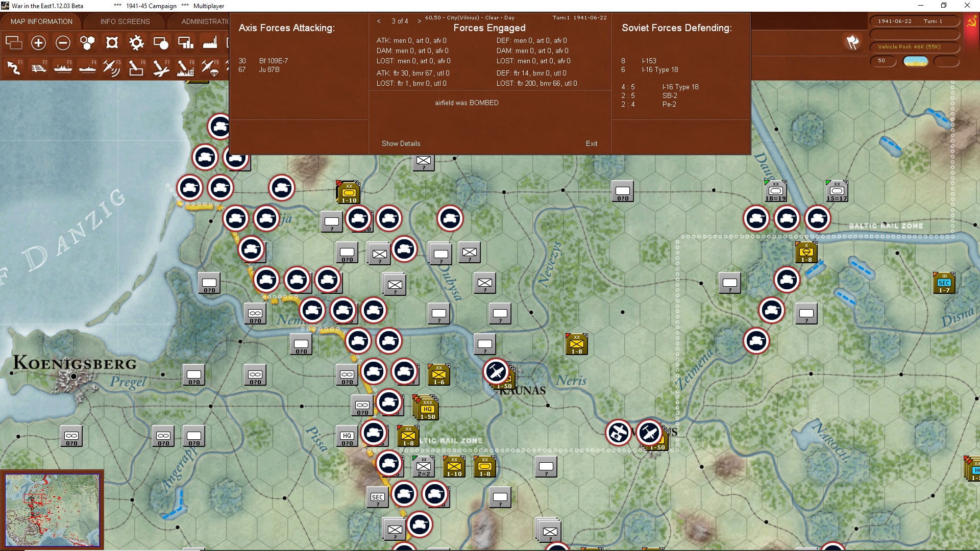980x551 pixels.
Task: Click the I-153 defender entry
Action: coord(639,61)
